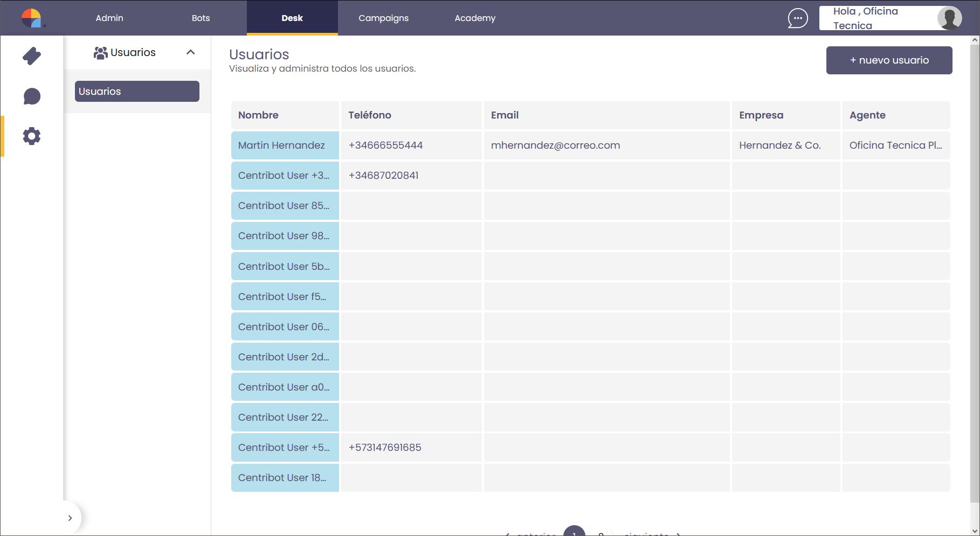This screenshot has width=980, height=536.
Task: Open the tickets icon in sidebar
Action: point(32,56)
